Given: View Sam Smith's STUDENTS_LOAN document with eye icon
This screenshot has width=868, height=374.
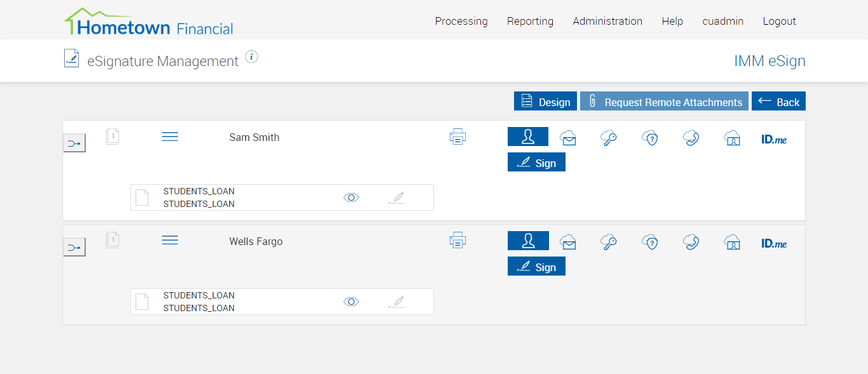Looking at the screenshot, I should (x=351, y=197).
